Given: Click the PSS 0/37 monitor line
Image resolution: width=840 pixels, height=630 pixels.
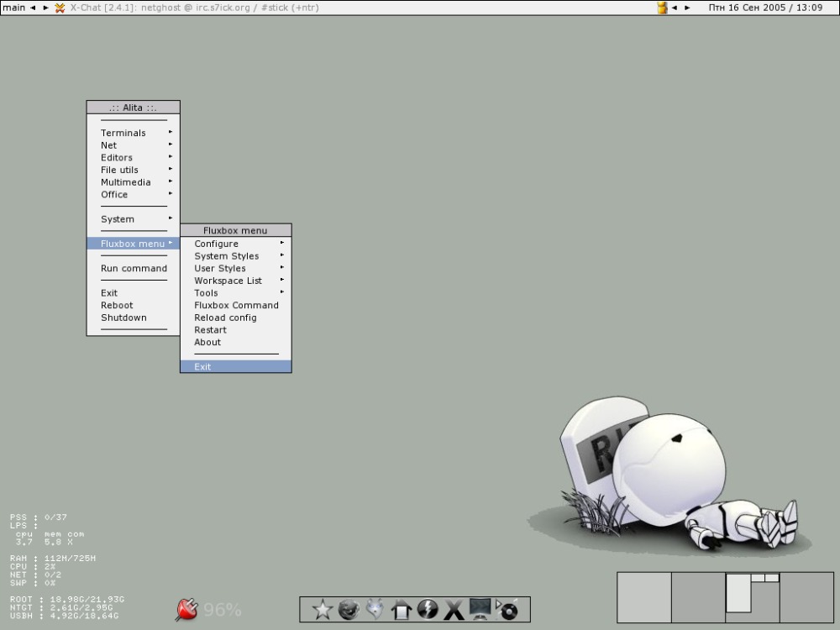Looking at the screenshot, I should point(38,517).
